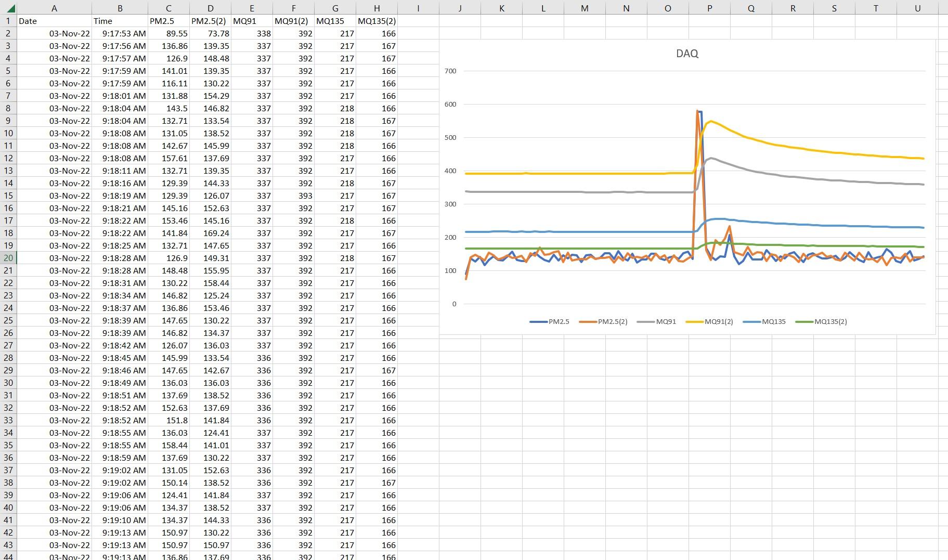Click the cell containing 155.95
Image resolution: width=948 pixels, height=560 pixels.
pos(210,270)
